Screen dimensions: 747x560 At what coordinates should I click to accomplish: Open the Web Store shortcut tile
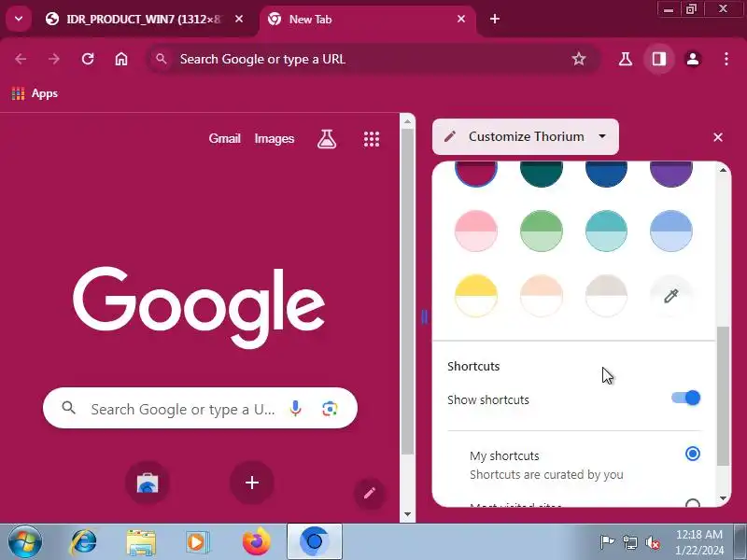point(148,483)
